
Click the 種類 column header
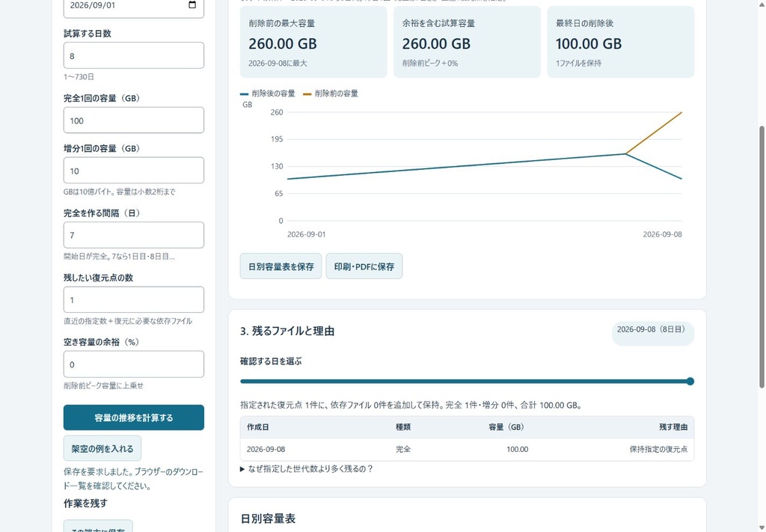403,427
